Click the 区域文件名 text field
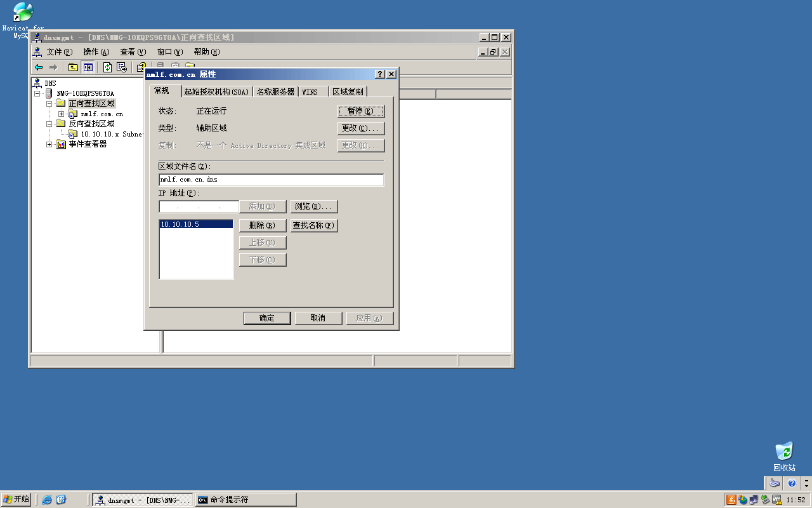812x508 pixels. [271, 180]
